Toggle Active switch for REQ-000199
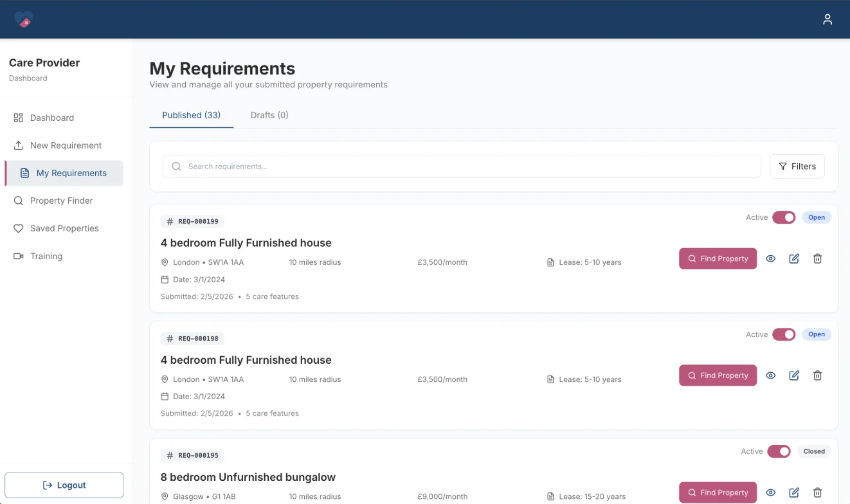Image resolution: width=850 pixels, height=504 pixels. (784, 217)
